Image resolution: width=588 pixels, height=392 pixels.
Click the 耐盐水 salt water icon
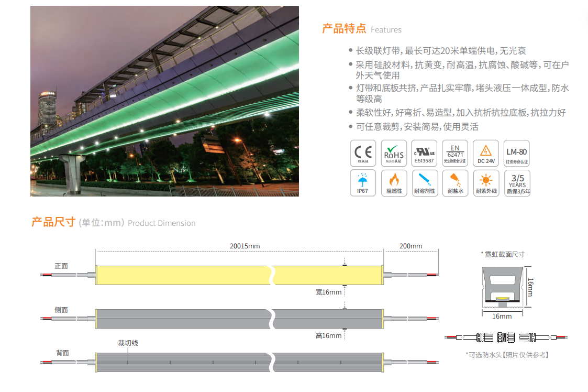455,183
